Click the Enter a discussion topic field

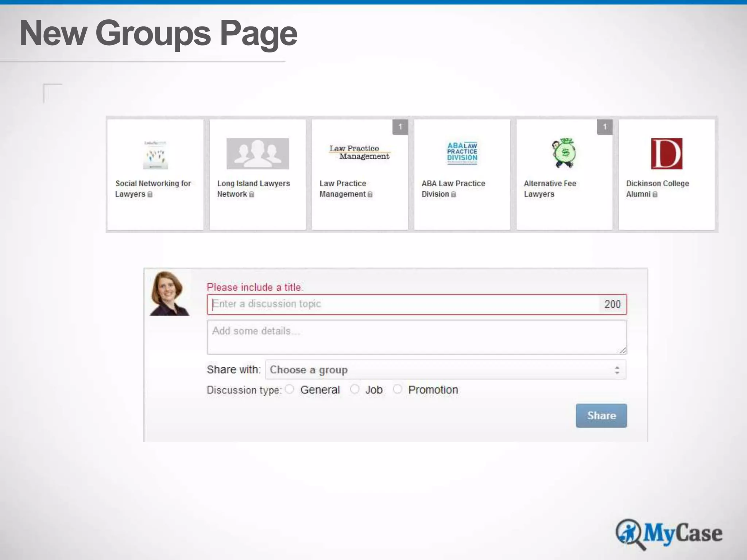(401, 304)
